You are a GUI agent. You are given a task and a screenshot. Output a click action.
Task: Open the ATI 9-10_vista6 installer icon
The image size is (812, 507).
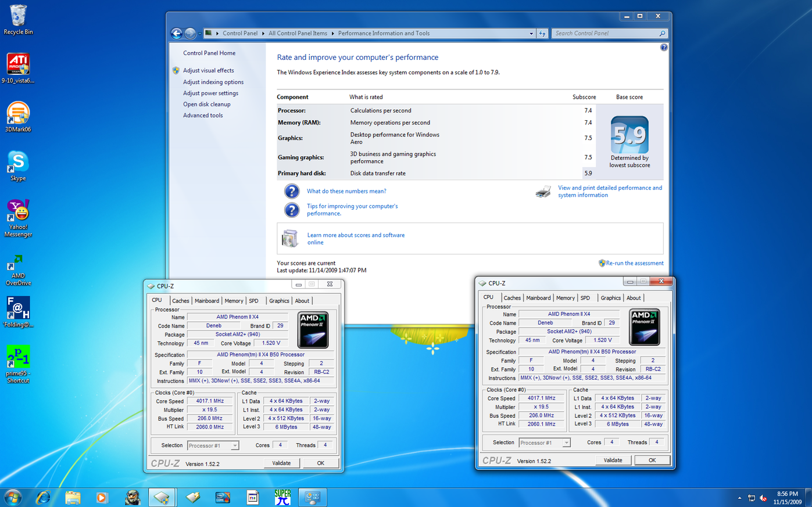click(18, 68)
